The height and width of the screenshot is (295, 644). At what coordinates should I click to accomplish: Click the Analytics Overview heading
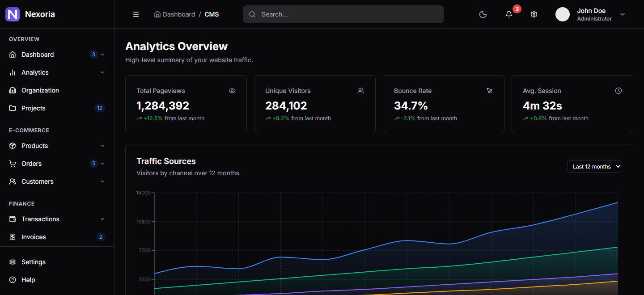coord(176,46)
